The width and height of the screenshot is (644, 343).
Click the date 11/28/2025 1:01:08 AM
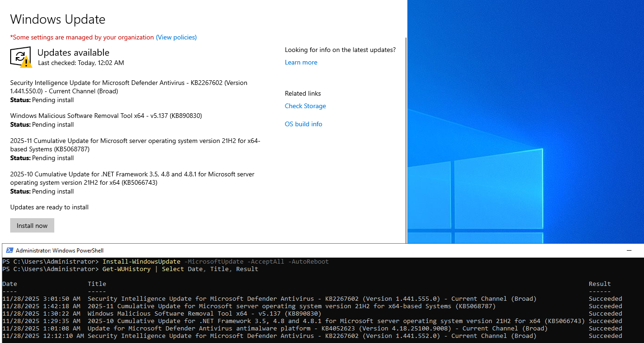click(x=41, y=329)
